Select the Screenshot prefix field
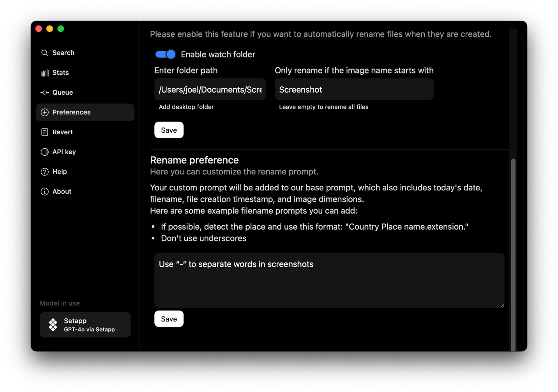Image resolution: width=558 pixels, height=392 pixels. pos(353,89)
